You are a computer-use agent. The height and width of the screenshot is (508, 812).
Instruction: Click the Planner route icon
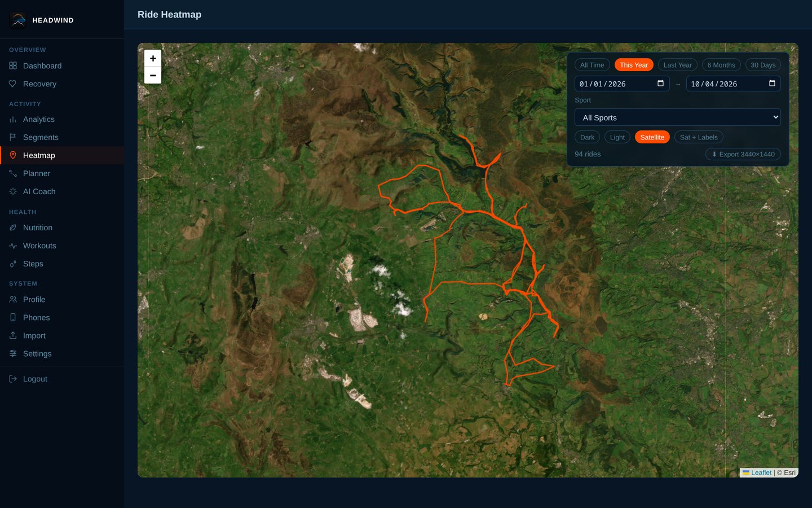tap(13, 174)
